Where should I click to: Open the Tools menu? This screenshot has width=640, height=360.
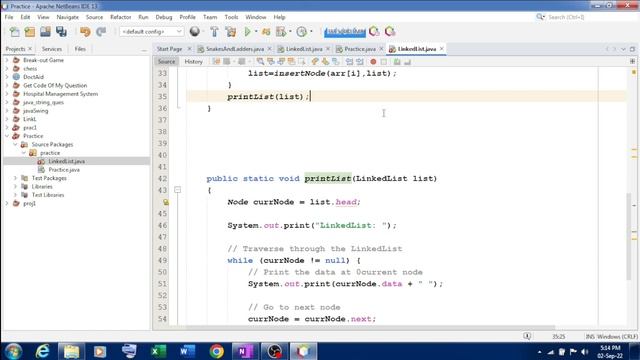pyautogui.click(x=231, y=17)
